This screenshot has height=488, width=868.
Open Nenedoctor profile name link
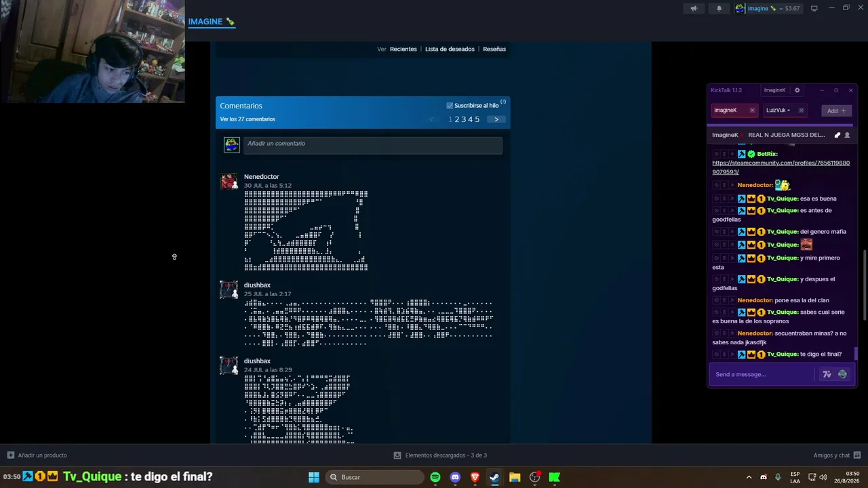[x=261, y=176]
